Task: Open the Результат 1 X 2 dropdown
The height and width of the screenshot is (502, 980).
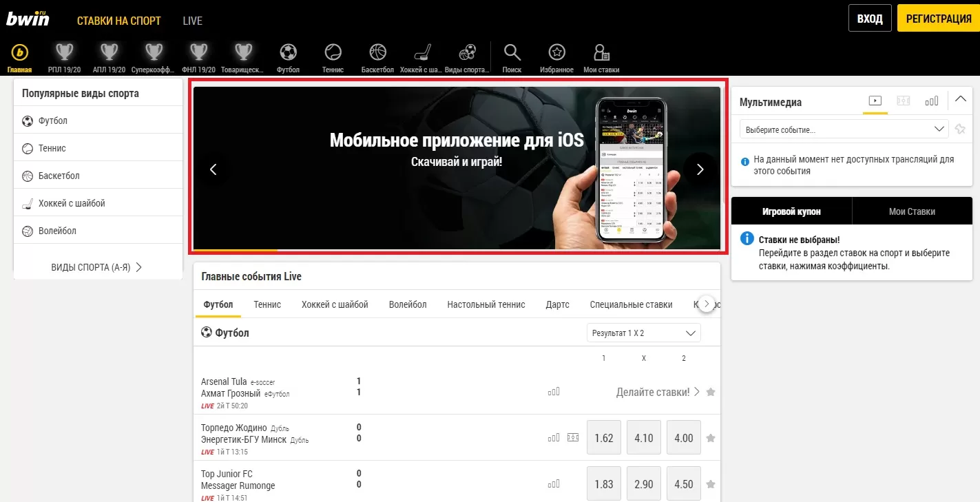Action: tap(643, 333)
